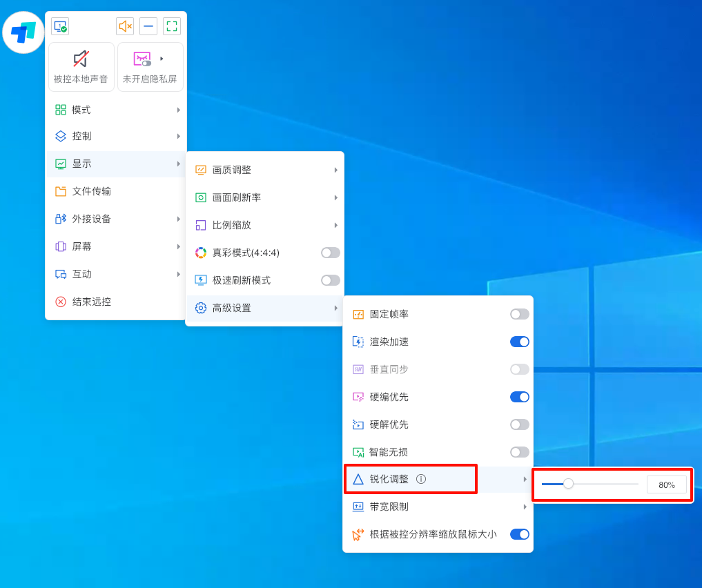702x588 pixels.
Task: Toggle the 智能无损 switch on
Action: 519,452
